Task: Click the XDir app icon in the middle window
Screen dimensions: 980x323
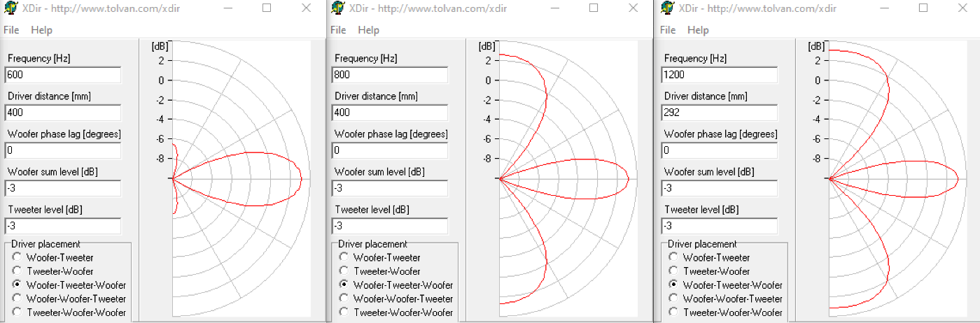Action: pos(337,8)
